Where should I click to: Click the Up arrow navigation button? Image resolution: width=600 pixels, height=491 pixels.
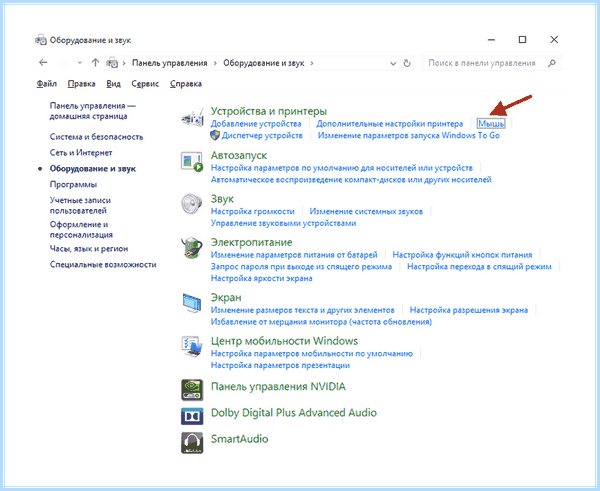tap(95, 62)
